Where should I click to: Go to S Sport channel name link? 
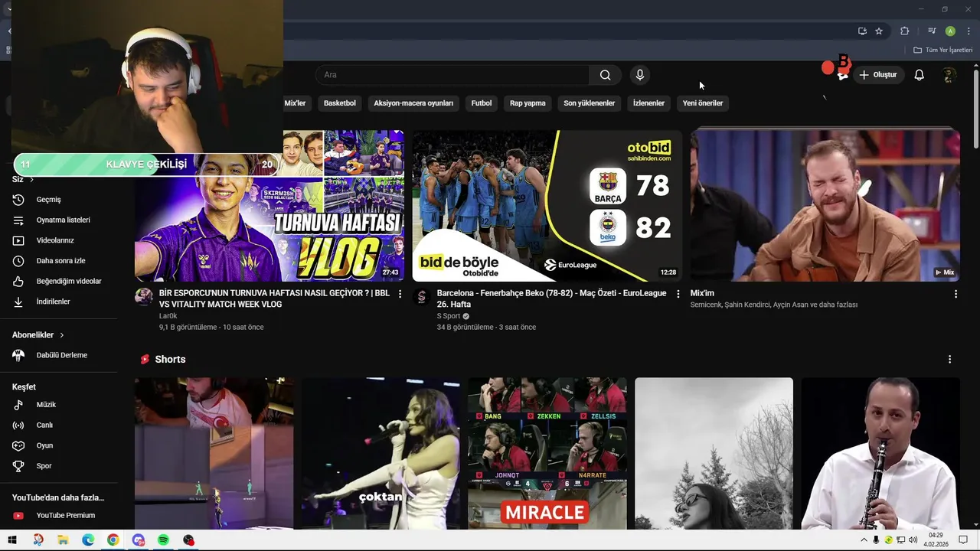[449, 316]
